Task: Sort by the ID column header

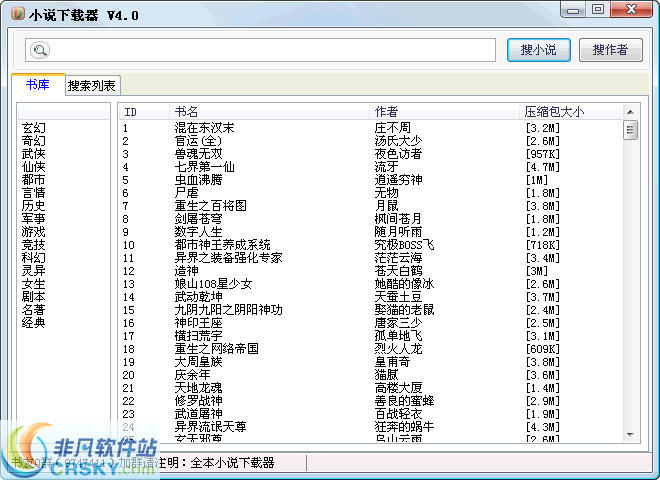Action: point(144,112)
